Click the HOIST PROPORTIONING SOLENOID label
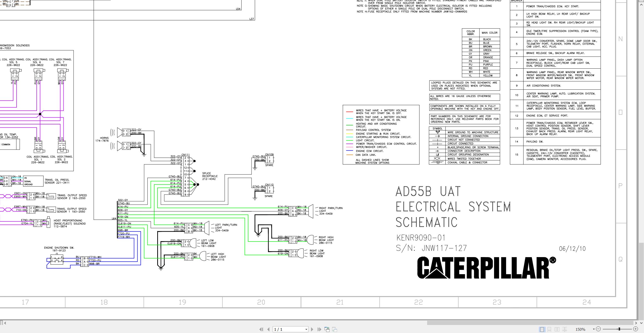The image size is (644, 333). tap(70, 223)
